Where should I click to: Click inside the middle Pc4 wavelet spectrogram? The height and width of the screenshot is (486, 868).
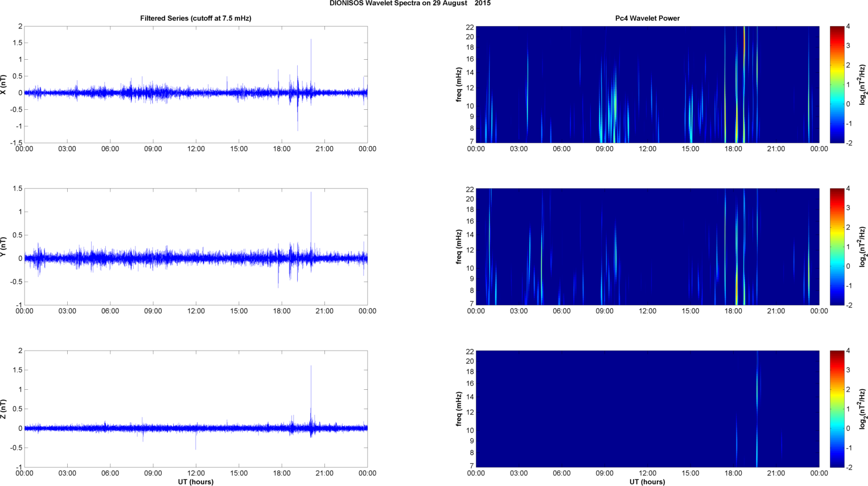pyautogui.click(x=647, y=246)
